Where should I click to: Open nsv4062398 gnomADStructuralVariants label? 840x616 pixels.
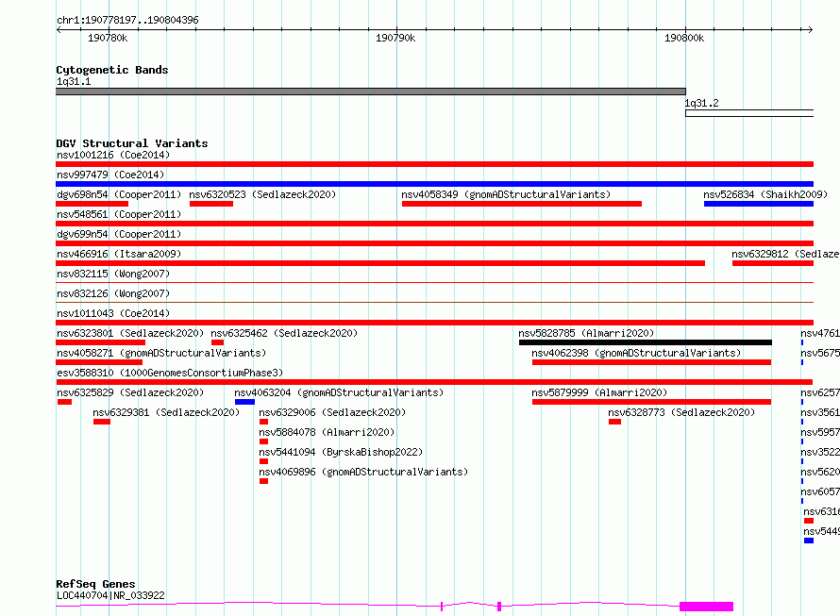pos(636,353)
